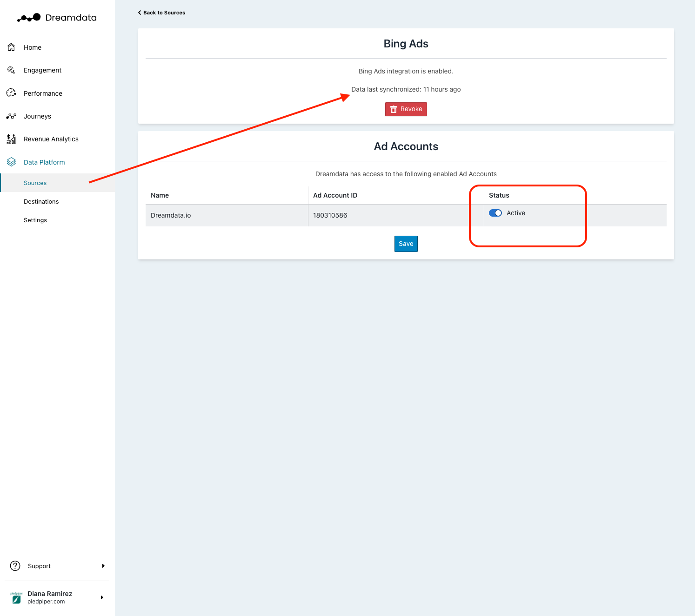This screenshot has height=616, width=695.
Task: Click the Journeys path icon
Action: pyautogui.click(x=11, y=116)
